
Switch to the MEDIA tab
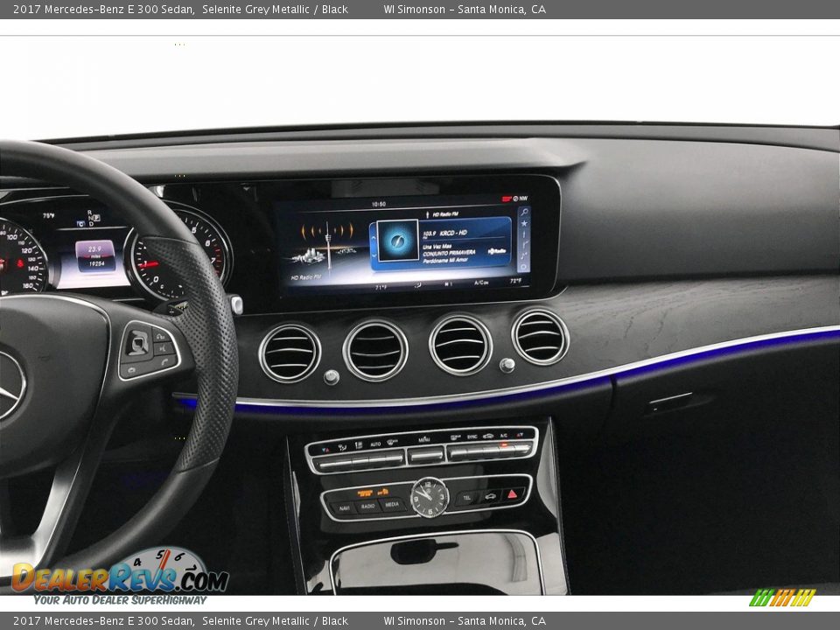pyautogui.click(x=392, y=506)
